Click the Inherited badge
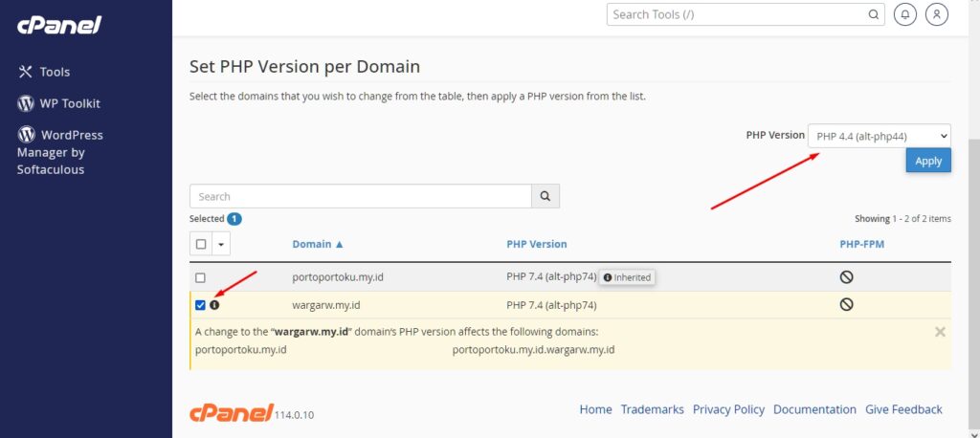Viewport: 980px width, 438px height. [628, 277]
